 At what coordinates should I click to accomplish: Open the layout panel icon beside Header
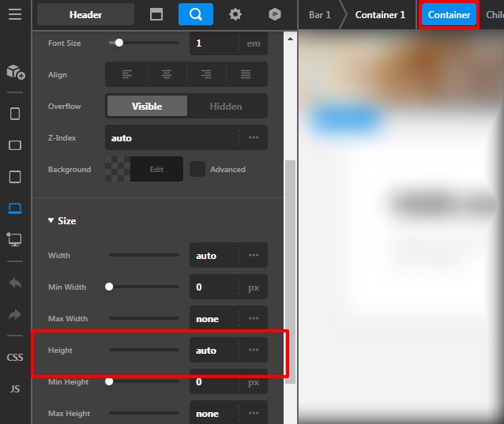[156, 14]
